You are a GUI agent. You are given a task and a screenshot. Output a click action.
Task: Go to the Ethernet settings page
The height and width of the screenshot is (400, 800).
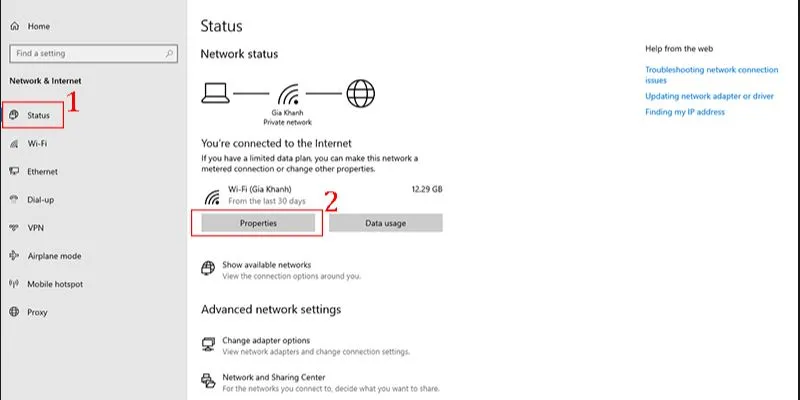tap(42, 172)
